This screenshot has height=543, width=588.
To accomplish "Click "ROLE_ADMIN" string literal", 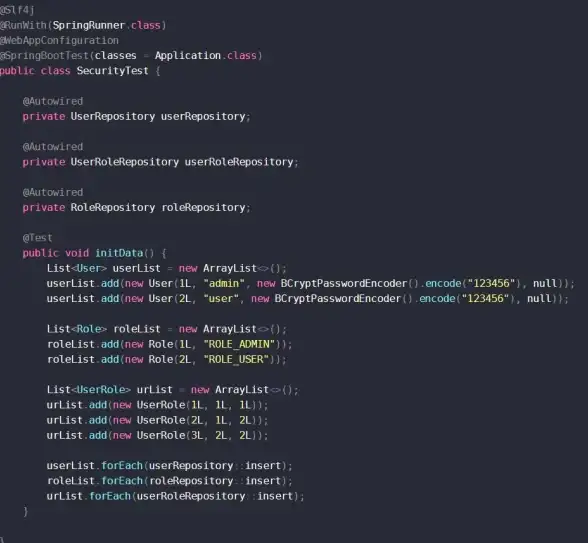I will pyautogui.click(x=239, y=344).
